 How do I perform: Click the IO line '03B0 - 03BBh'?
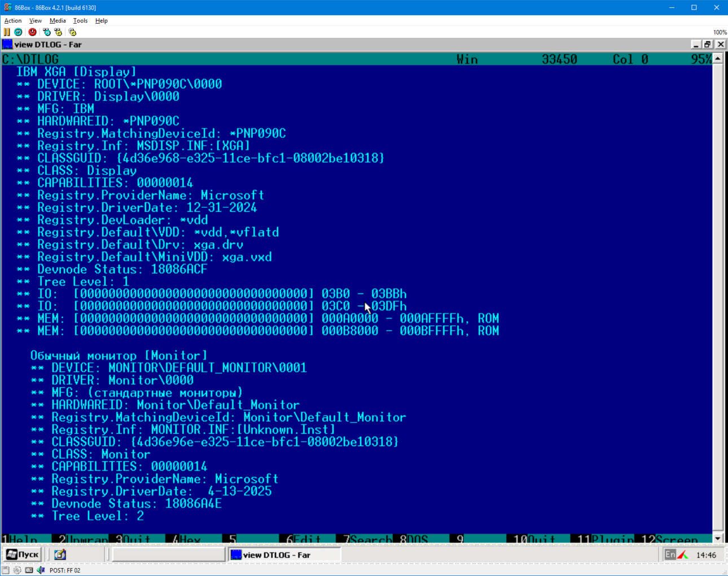coord(212,294)
